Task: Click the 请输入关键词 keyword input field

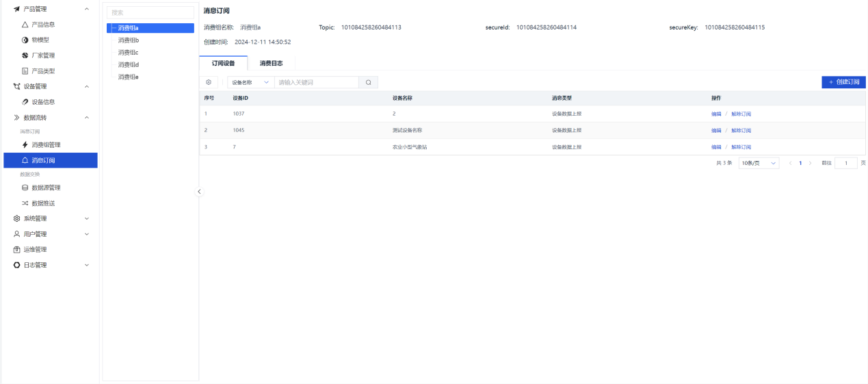Action: pos(316,82)
